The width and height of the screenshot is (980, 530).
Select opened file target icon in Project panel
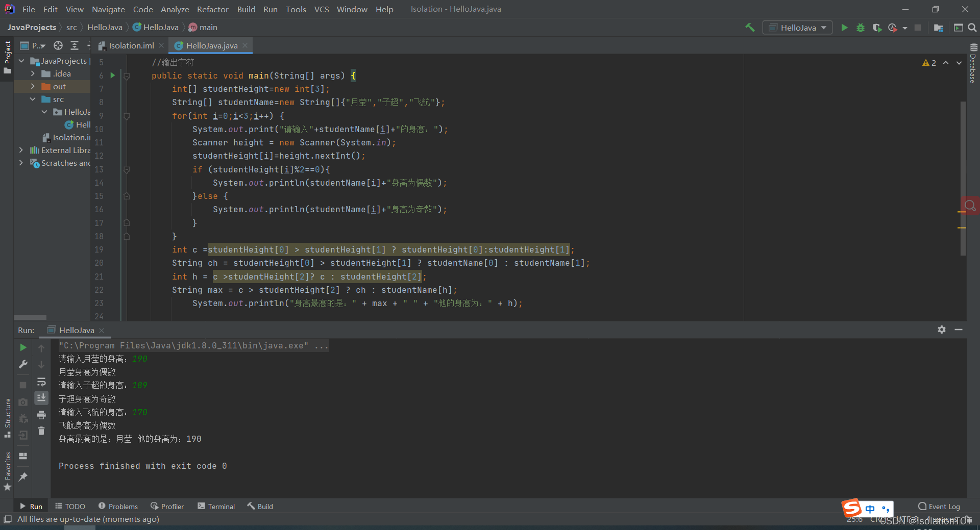pos(58,45)
